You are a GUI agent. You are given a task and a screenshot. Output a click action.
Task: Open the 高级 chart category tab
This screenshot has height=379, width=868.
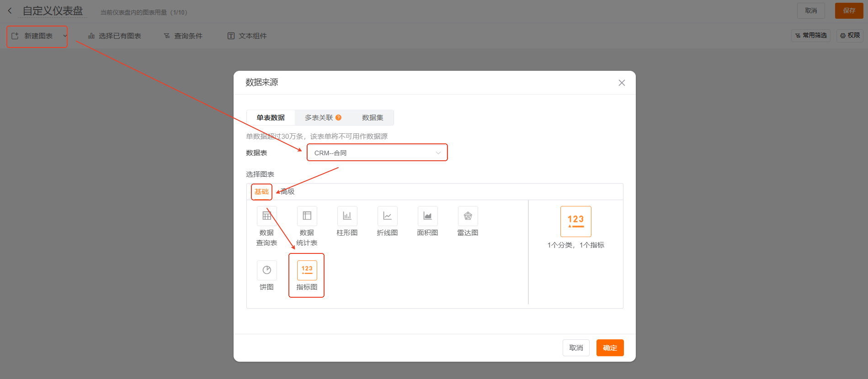click(x=288, y=192)
